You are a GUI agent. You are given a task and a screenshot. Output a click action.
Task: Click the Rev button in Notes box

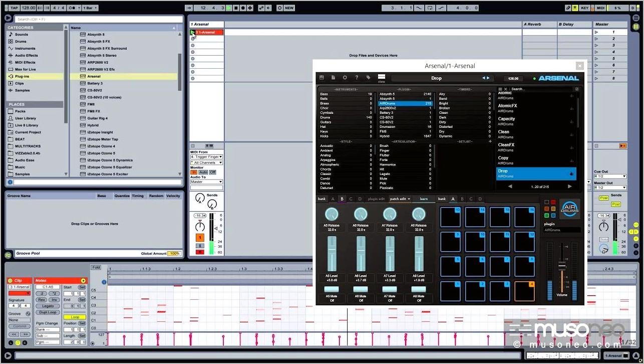click(42, 300)
